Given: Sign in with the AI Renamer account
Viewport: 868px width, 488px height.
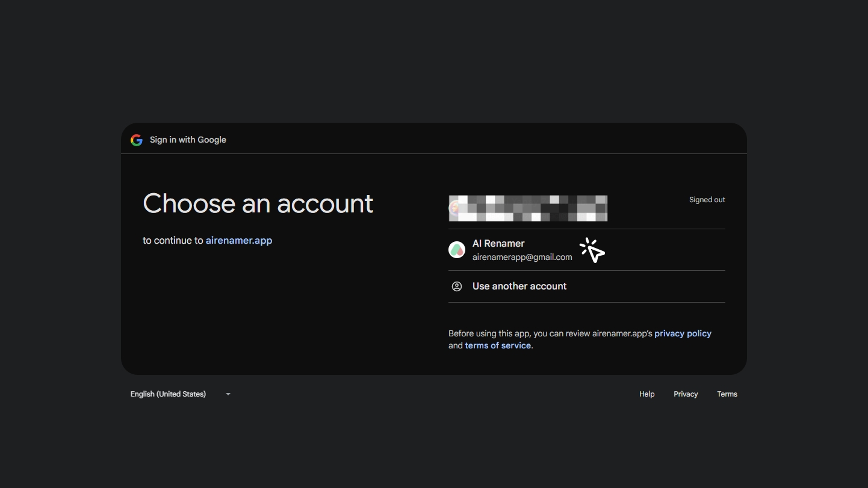Looking at the screenshot, I should coord(521,249).
